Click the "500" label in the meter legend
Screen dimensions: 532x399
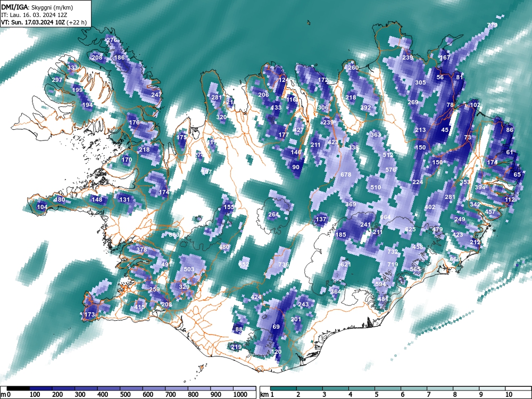125,395
